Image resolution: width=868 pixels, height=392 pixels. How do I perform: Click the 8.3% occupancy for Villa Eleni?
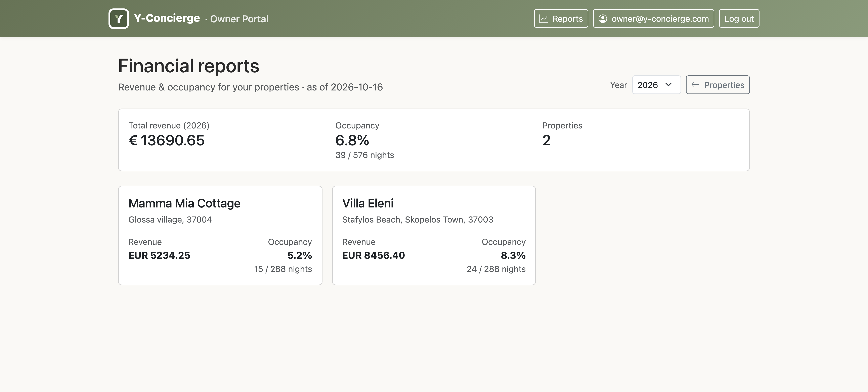coord(513,255)
